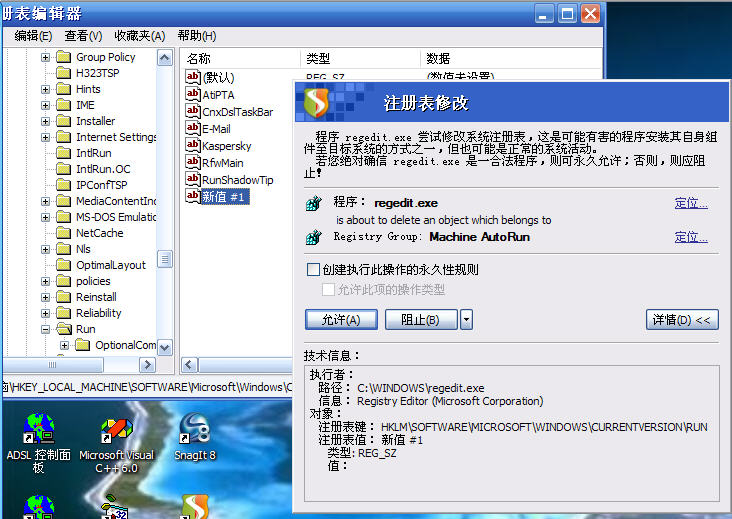Click the Group Policy folder icon
732x519 pixels.
[x=63, y=57]
